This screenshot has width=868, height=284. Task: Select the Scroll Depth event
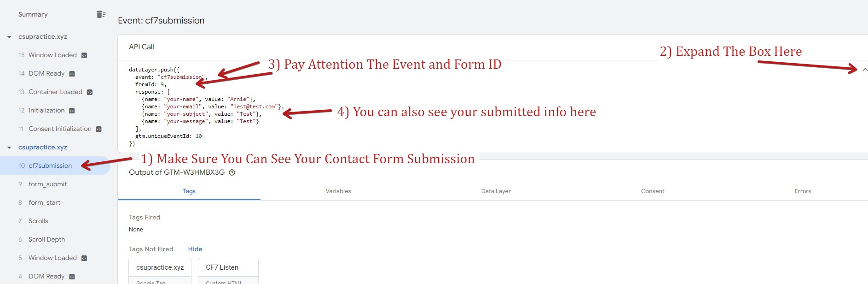(x=55, y=239)
